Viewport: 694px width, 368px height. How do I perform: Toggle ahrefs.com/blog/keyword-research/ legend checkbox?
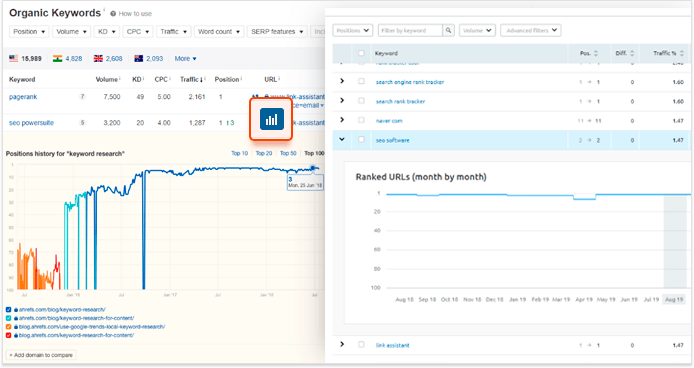click(x=8, y=310)
